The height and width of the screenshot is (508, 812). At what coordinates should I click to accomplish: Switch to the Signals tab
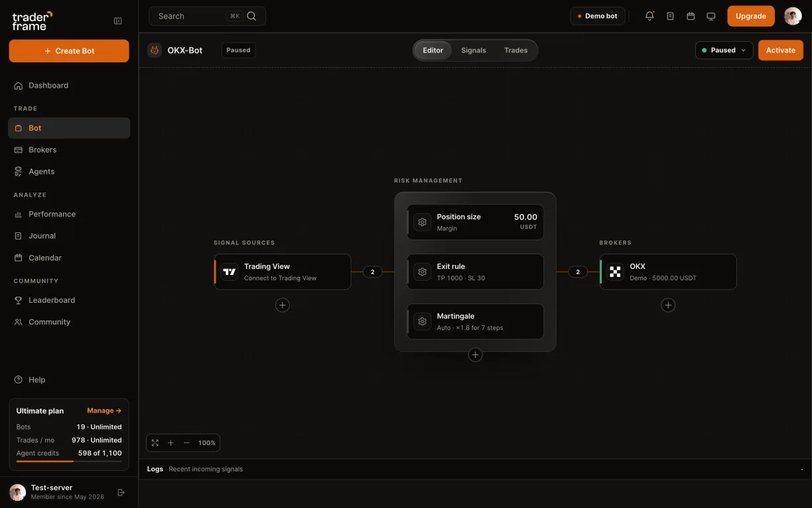click(474, 50)
